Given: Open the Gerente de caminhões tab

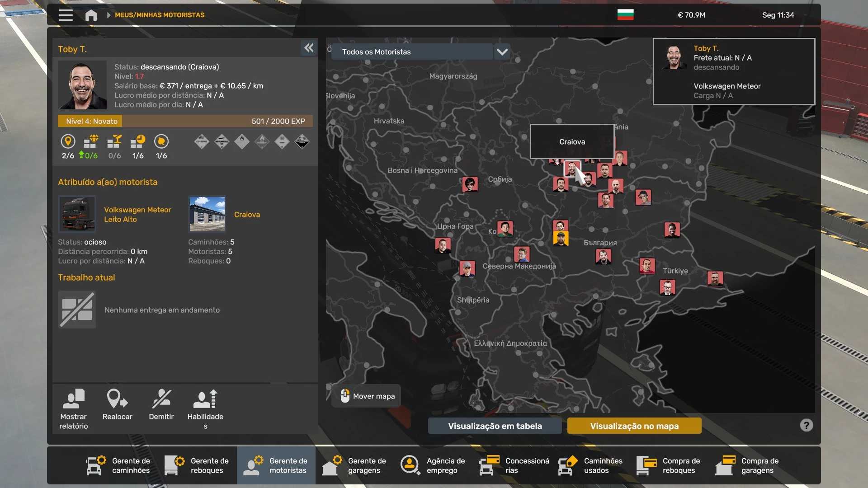Looking at the screenshot, I should click(118, 465).
